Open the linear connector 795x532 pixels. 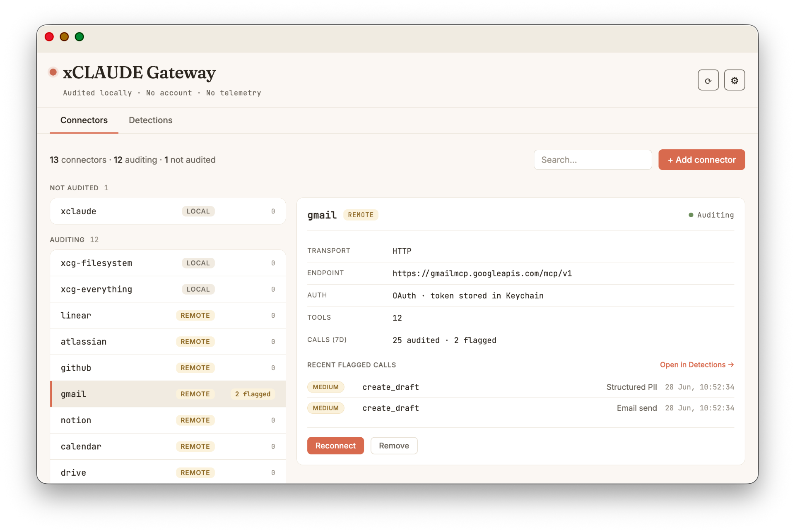click(x=168, y=315)
